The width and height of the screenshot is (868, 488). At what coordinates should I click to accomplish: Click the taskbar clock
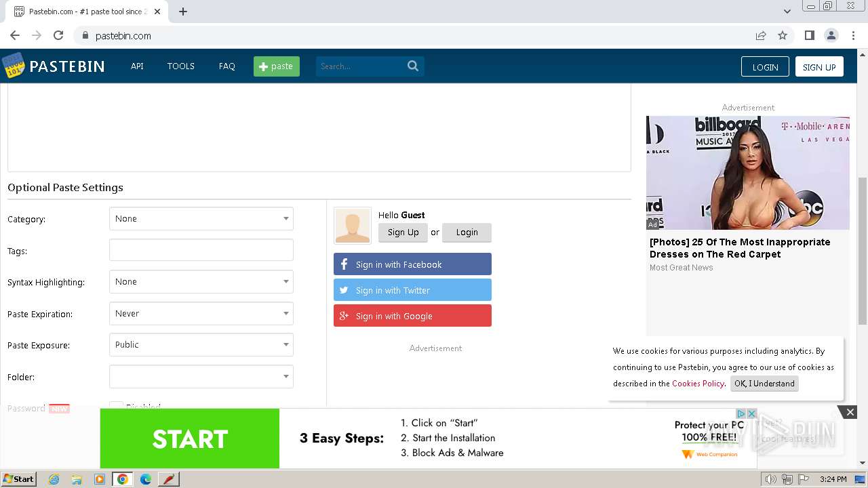click(x=833, y=479)
